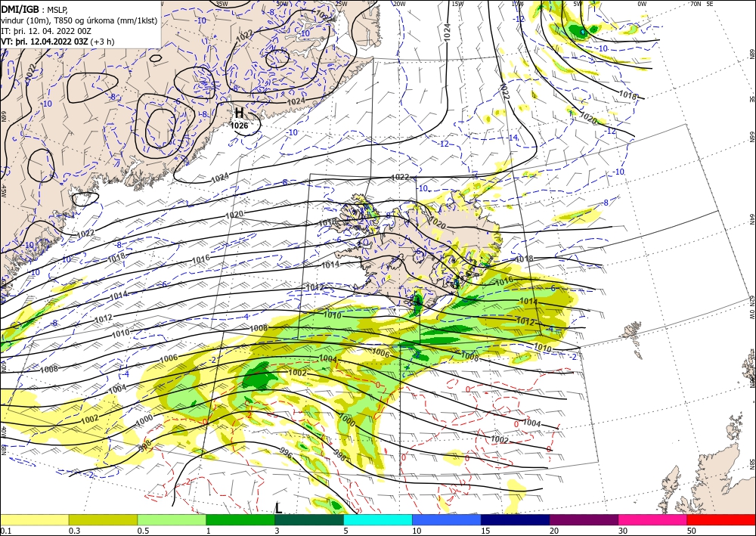756x536 pixels.
Task: Click the '-14' temperature contour label
Action: [x=513, y=138]
